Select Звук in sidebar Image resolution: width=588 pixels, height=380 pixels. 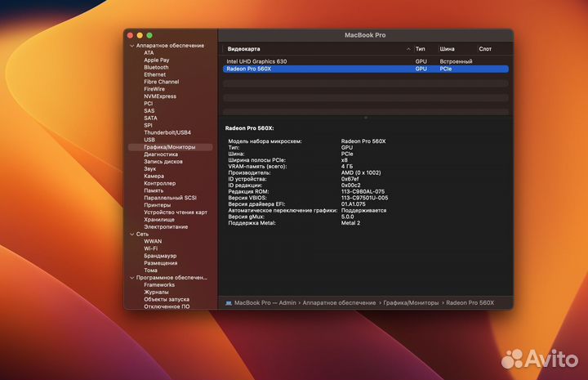point(150,169)
